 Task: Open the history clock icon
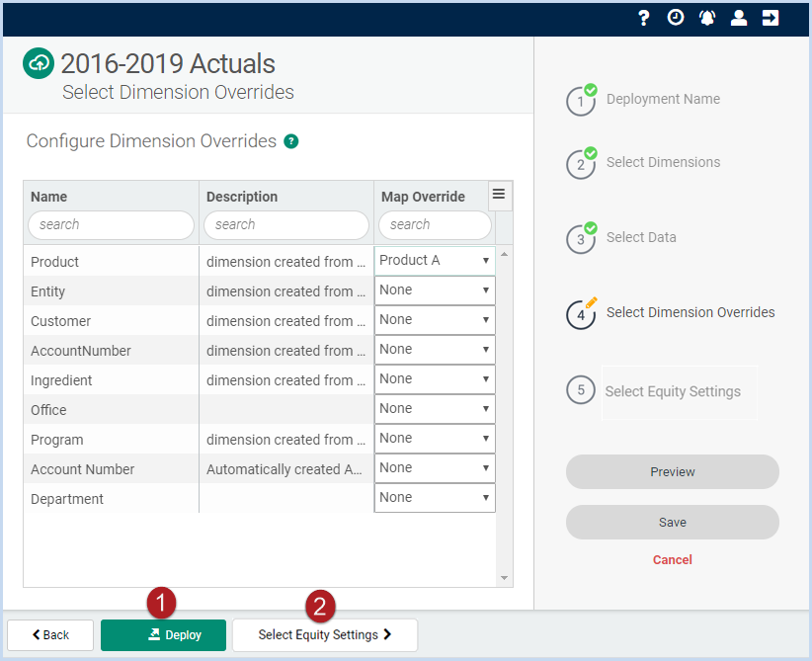click(x=676, y=18)
